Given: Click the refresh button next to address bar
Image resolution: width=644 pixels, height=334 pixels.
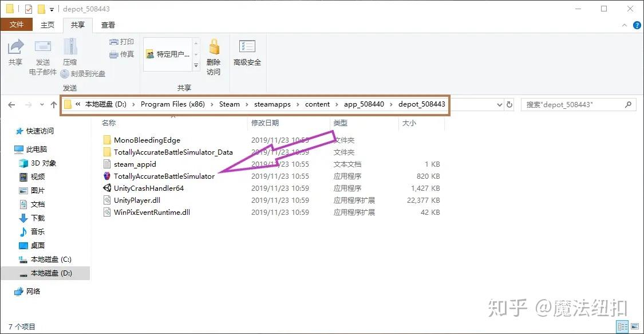Looking at the screenshot, I should click(x=510, y=104).
